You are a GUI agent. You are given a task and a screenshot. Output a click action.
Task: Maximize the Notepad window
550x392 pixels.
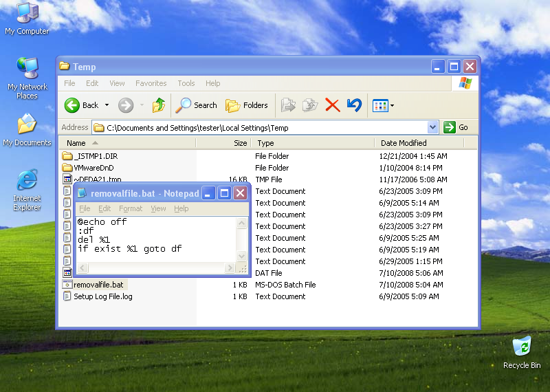tap(225, 193)
